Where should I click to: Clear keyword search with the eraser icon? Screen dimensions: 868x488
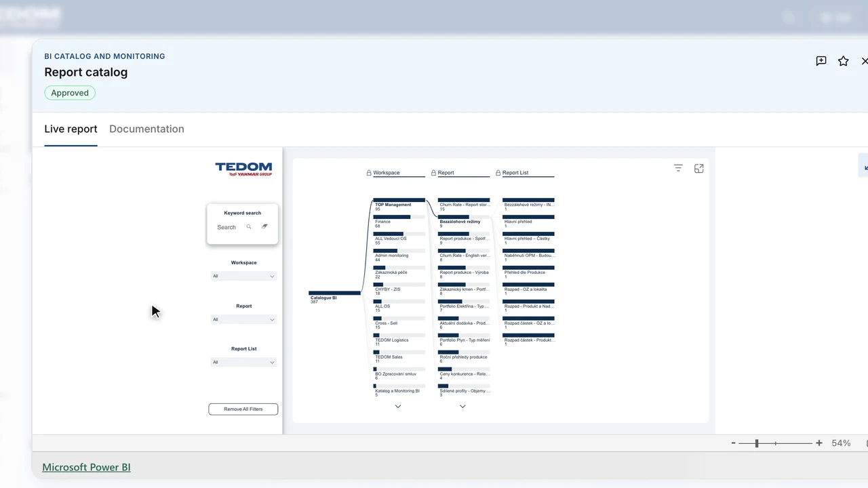pyautogui.click(x=264, y=226)
